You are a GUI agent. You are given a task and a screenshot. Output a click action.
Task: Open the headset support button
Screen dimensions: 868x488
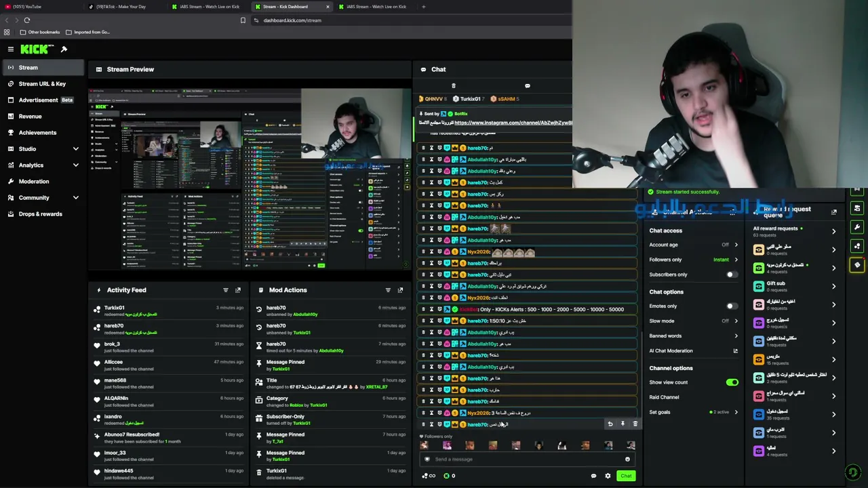853,473
